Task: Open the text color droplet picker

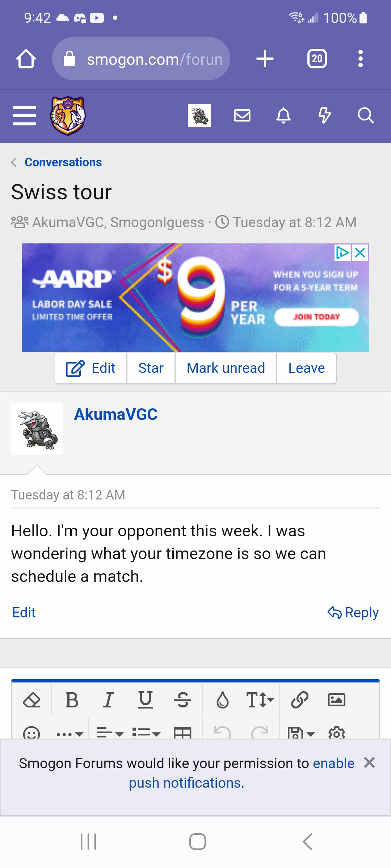Action: [222, 700]
